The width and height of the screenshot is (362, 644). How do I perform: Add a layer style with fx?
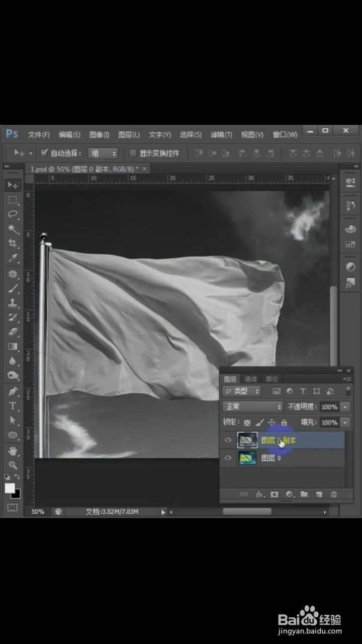259,494
